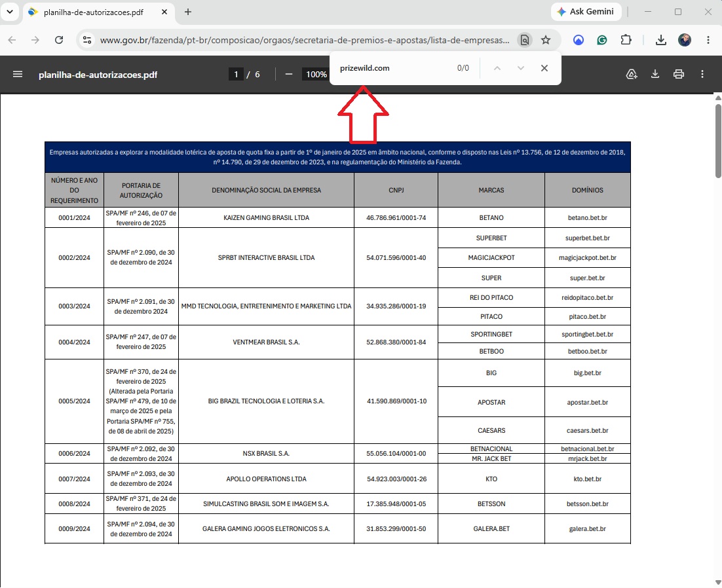Click the 0009/2024 requirement number cell
The width and height of the screenshot is (722, 588).
click(74, 528)
